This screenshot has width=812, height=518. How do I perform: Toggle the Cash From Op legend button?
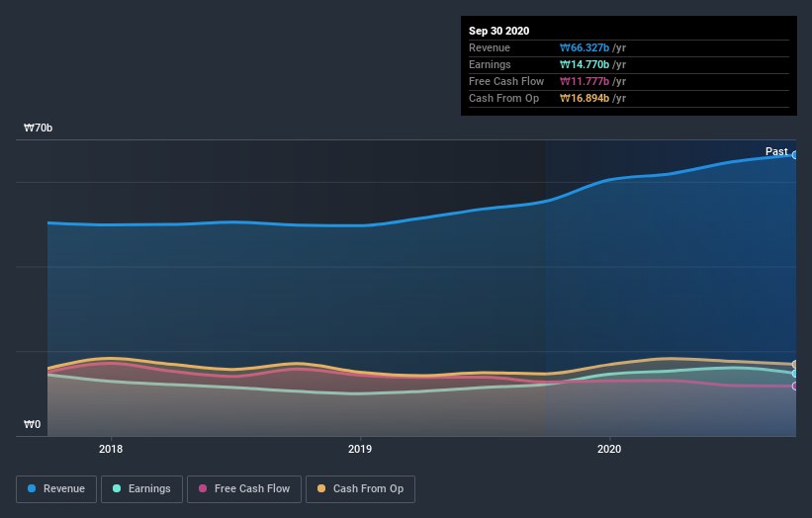360,489
